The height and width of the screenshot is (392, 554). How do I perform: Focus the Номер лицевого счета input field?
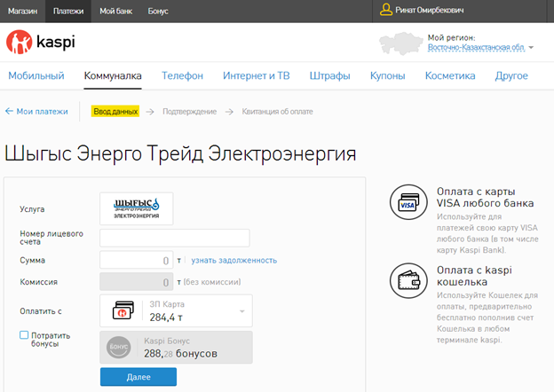(175, 238)
